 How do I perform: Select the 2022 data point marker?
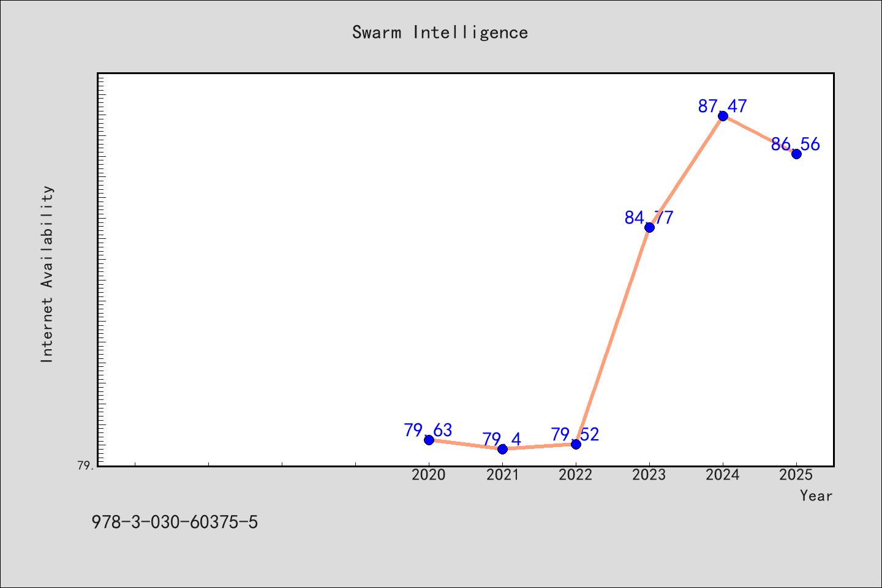coord(576,444)
